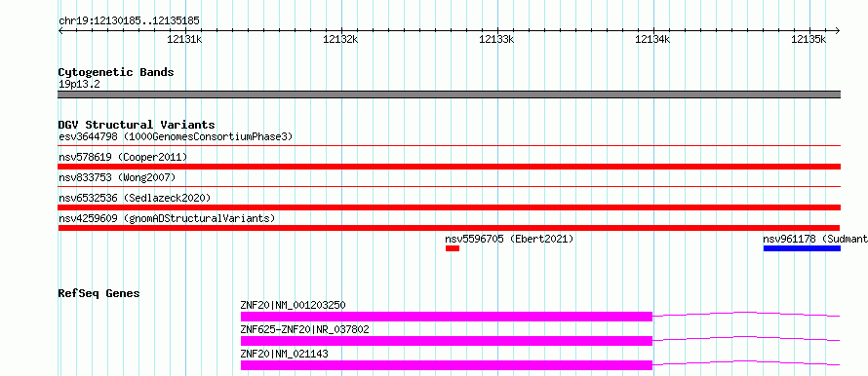Viewport: 868px width, 376px height.
Task: Click the thin red line for nsv833753
Action: pos(449,187)
